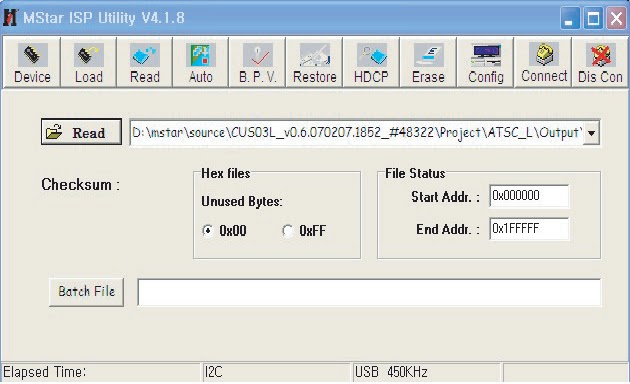Open the Config toolbar icon
The height and width of the screenshot is (384, 630).
click(x=486, y=62)
